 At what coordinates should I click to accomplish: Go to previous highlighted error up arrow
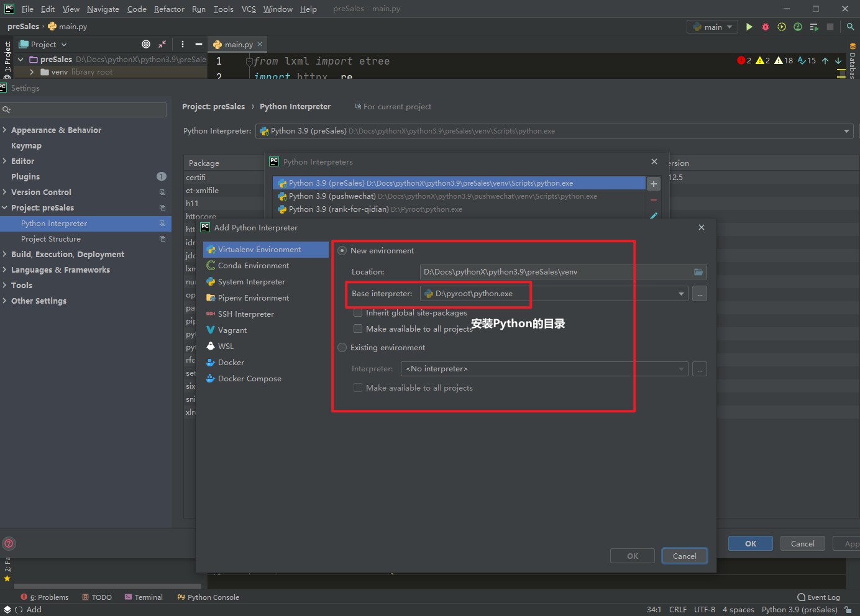825,60
